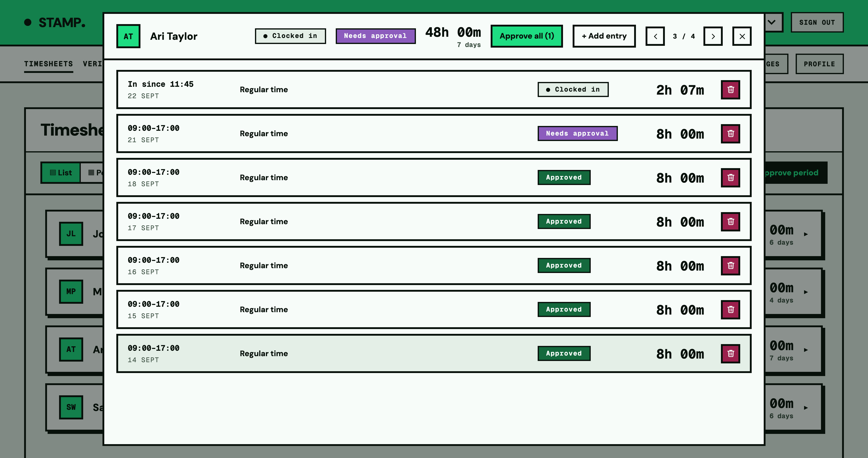Click the Needs approval badge on 21 Sept

point(577,134)
